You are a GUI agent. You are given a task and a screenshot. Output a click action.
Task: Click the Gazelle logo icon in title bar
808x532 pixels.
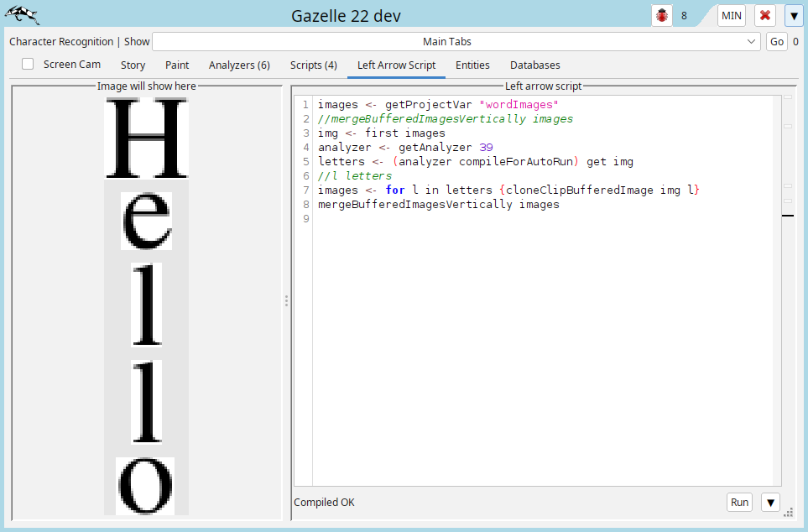21,15
